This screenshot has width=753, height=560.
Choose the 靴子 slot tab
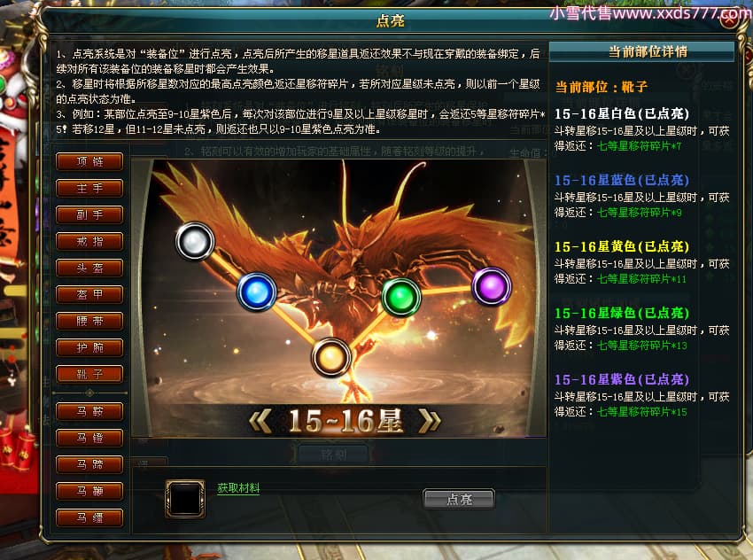89,374
